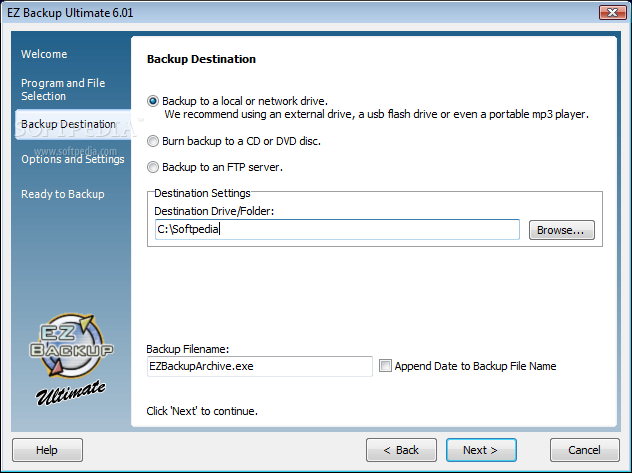The height and width of the screenshot is (473, 632).
Task: Click the Backup Destination heading text
Action: tap(201, 59)
